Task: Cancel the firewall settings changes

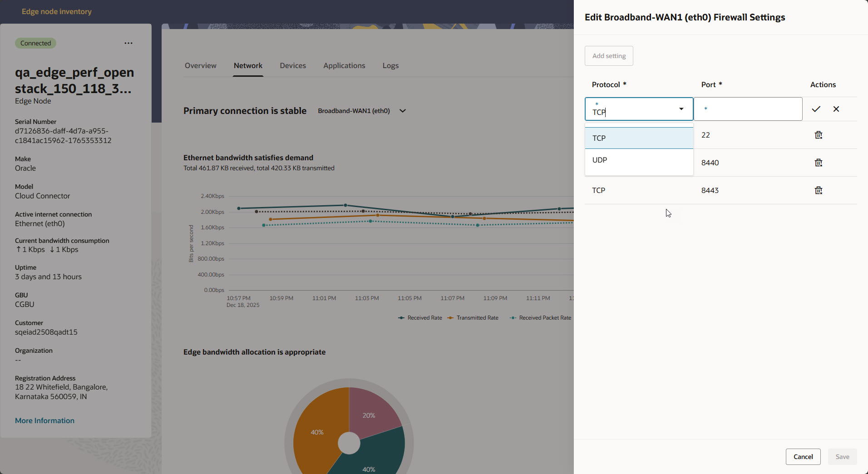Action: coord(803,457)
